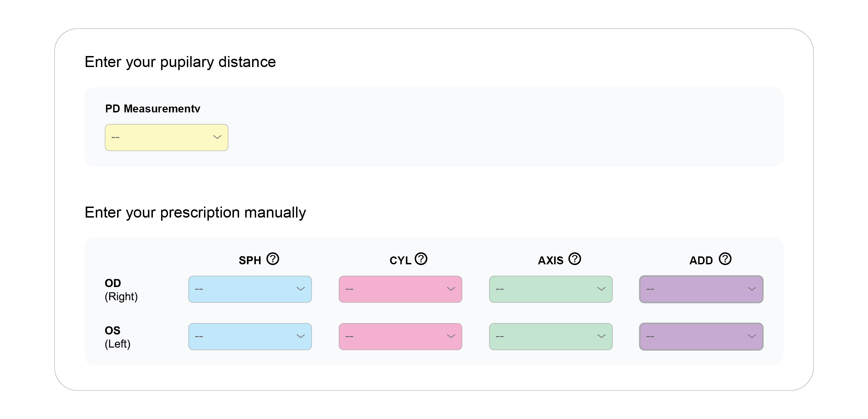The height and width of the screenshot is (419, 868).
Task: Click the 'Enter your prescription manually' heading
Action: pyautogui.click(x=195, y=212)
